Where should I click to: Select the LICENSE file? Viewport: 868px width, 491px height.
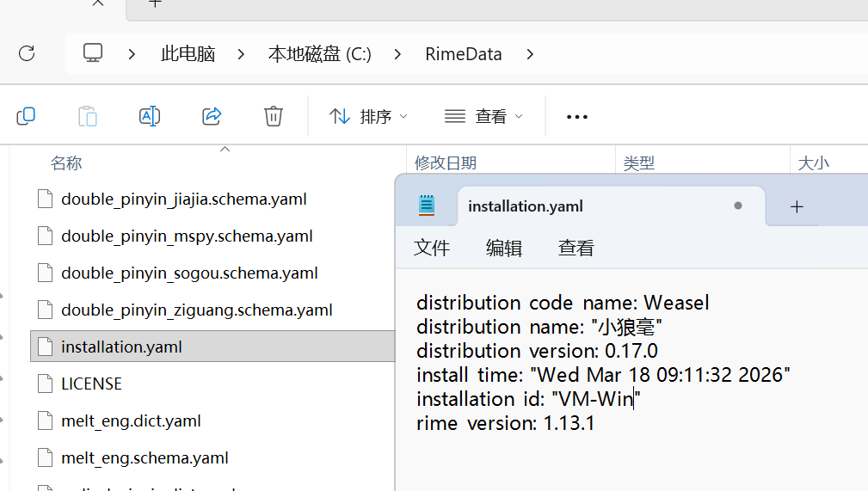91,384
